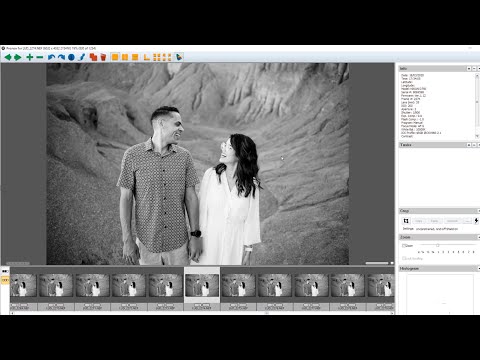Zoom out with the green minus icon
480x360 pixels.
(40, 57)
